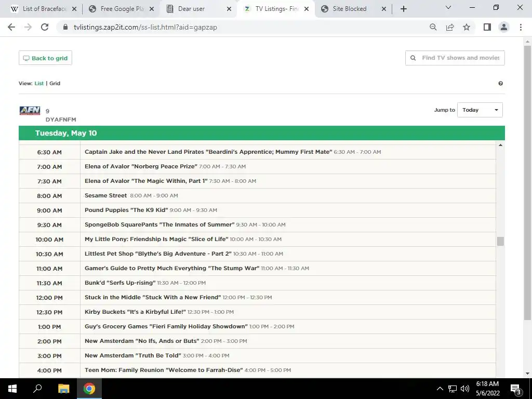This screenshot has width=532, height=399.
Task: Open Bunk'd "Serfs Up-rising" listing
Action: coord(120,283)
